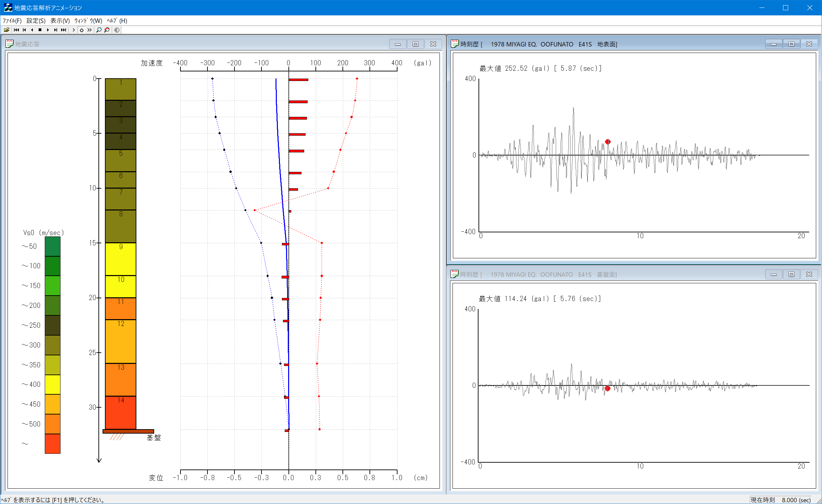Click the open file folder icon

click(6, 30)
